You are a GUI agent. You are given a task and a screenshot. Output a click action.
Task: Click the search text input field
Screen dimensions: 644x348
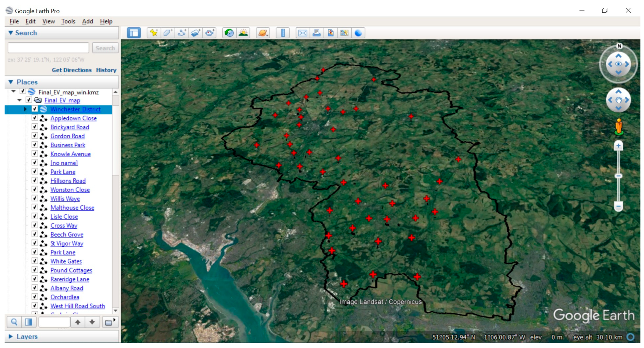coord(48,48)
